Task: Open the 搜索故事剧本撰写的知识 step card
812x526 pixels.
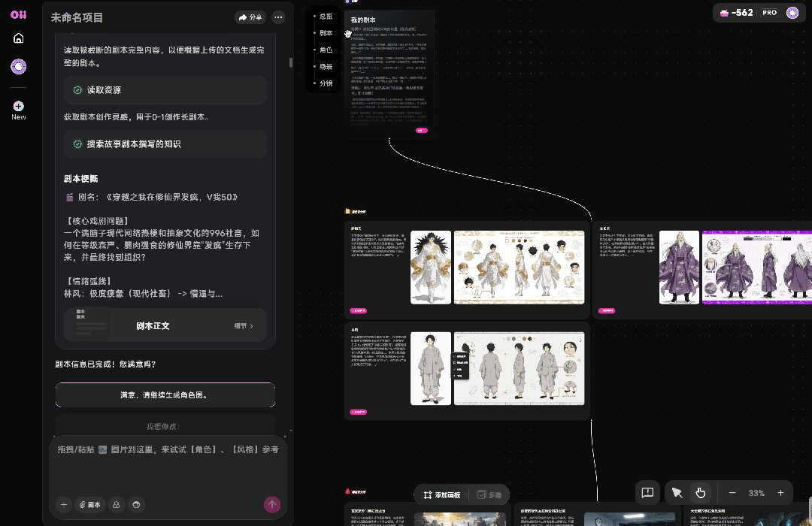Action: tap(165, 144)
